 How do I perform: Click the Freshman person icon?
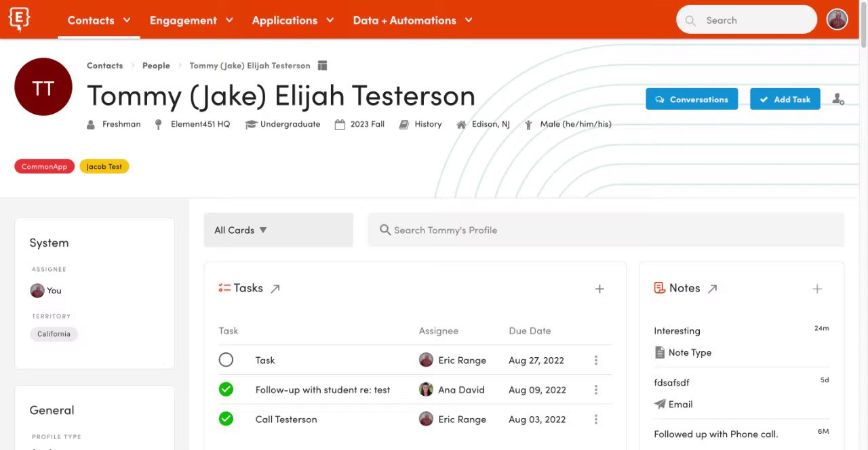pos(92,125)
